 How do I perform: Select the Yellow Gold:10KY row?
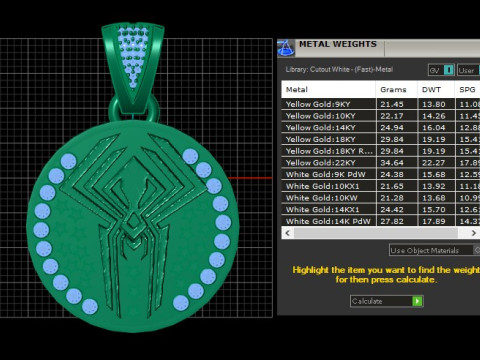pos(381,116)
